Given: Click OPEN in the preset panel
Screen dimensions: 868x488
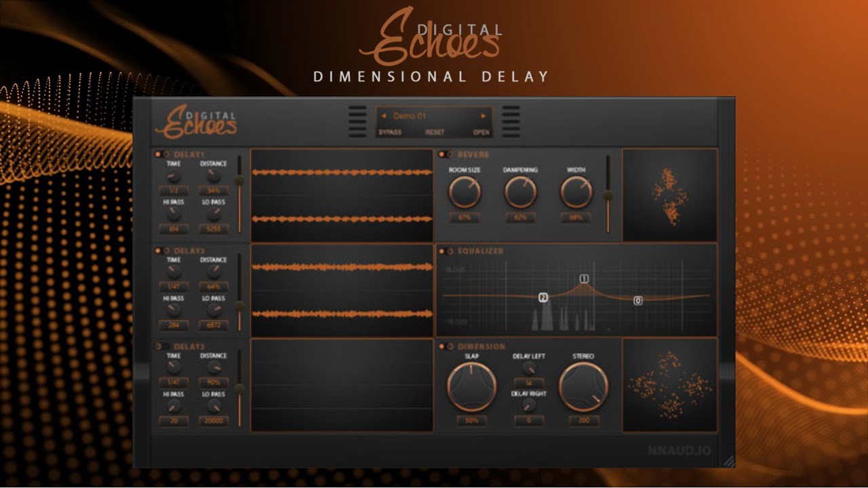Looking at the screenshot, I should point(481,132).
